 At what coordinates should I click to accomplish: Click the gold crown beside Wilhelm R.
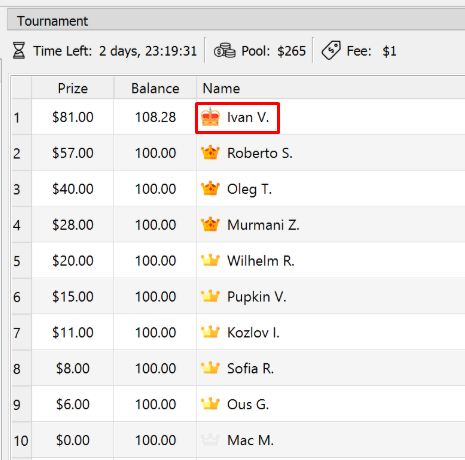point(210,261)
